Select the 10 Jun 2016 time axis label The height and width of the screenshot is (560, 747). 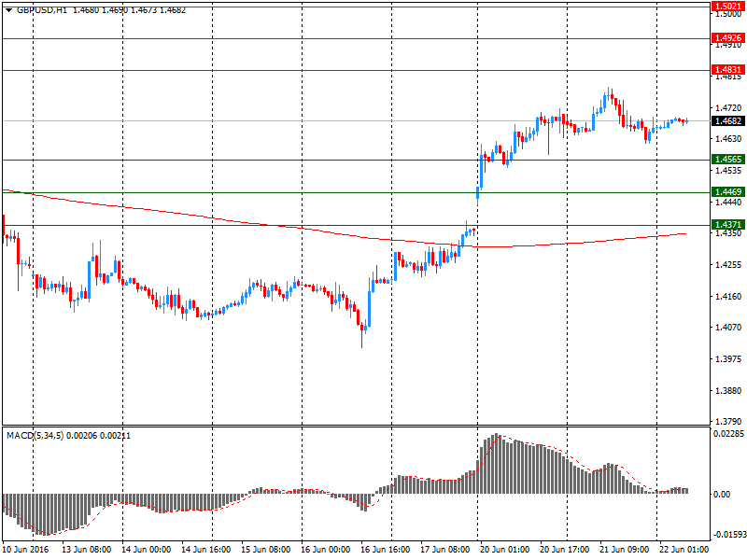pyautogui.click(x=26, y=549)
